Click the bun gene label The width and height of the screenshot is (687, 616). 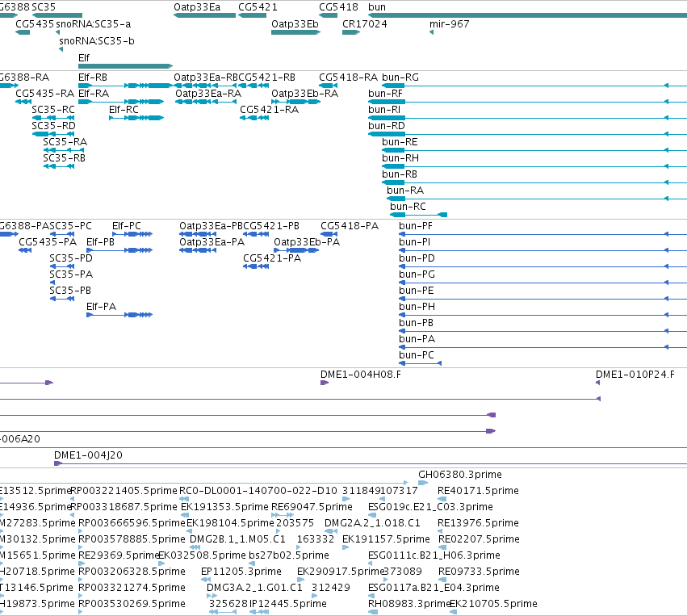pos(377,7)
